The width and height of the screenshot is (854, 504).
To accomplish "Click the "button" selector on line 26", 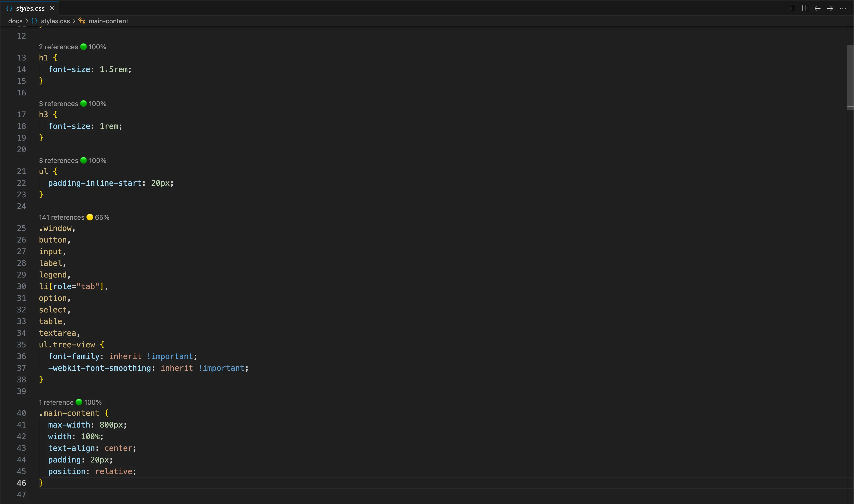I will pyautogui.click(x=53, y=240).
